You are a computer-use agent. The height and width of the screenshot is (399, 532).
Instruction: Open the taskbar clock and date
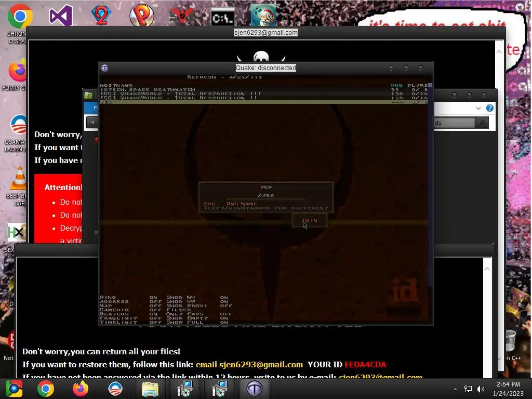[x=508, y=389]
